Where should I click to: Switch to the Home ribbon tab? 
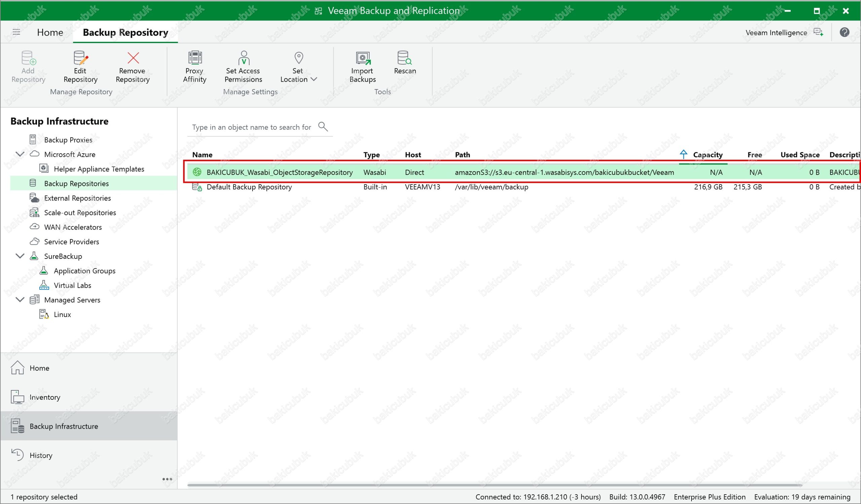[50, 32]
